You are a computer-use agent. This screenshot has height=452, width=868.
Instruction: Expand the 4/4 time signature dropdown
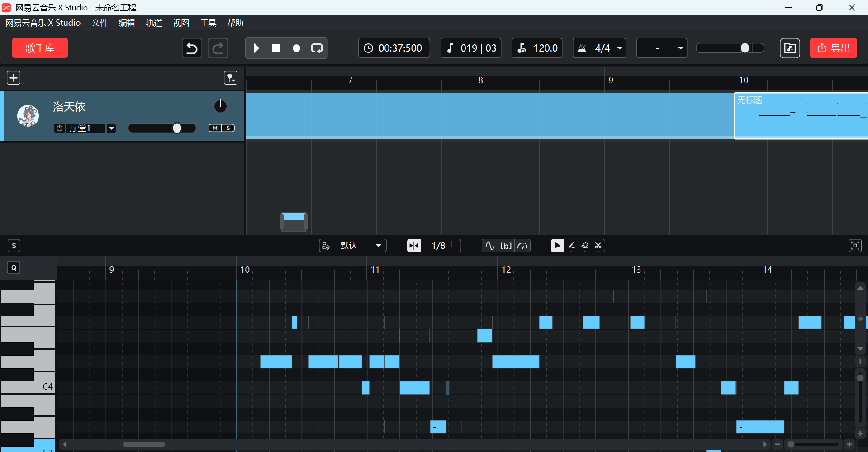tap(620, 48)
